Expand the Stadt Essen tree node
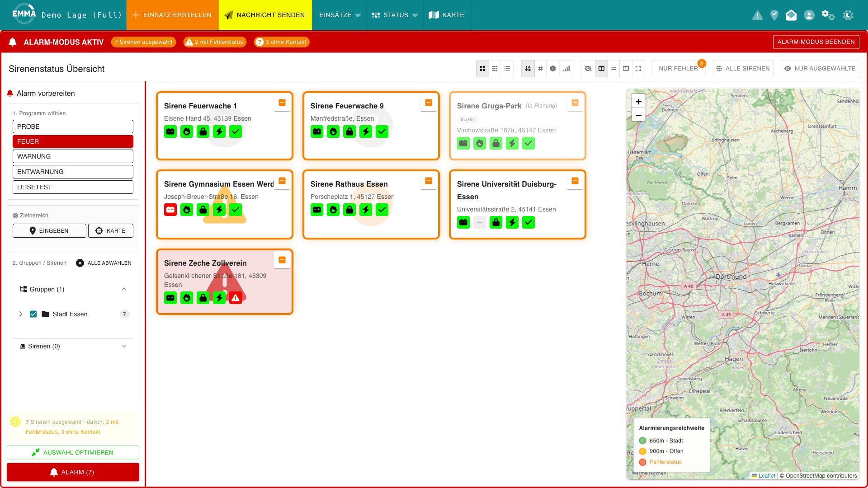 [21, 314]
